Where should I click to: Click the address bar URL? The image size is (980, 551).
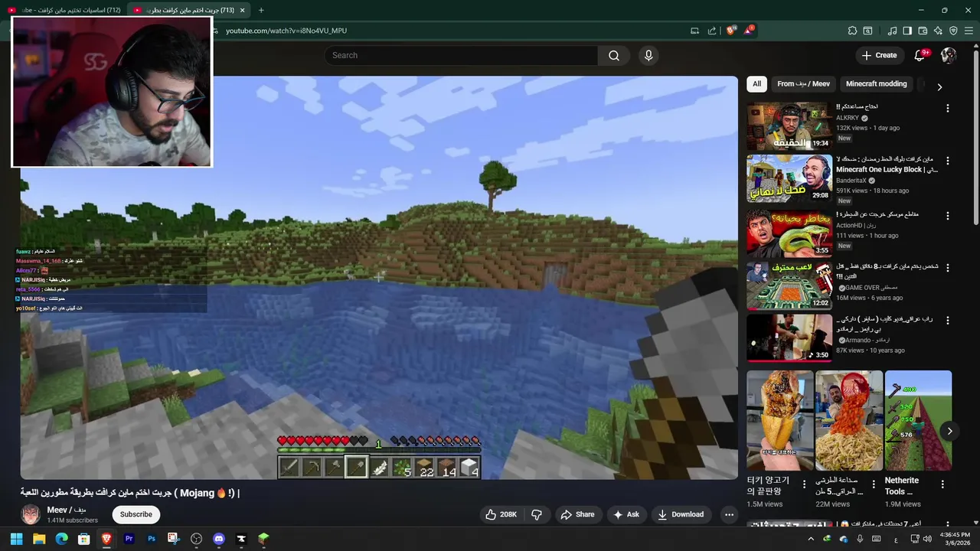286,31
